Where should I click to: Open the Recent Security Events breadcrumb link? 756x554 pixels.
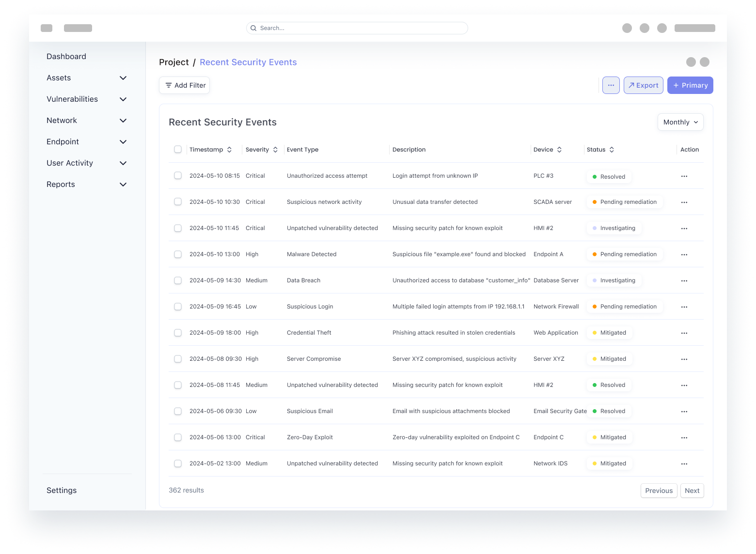point(248,62)
